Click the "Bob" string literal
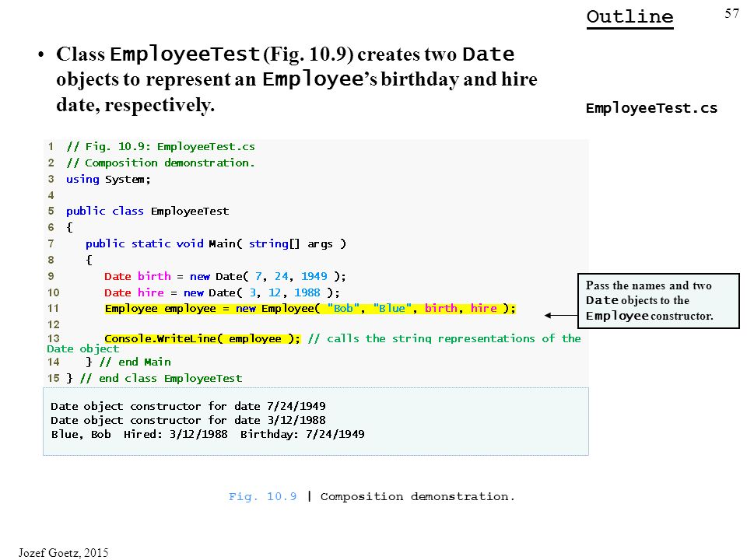The width and height of the screenshot is (747, 560). pos(343,309)
